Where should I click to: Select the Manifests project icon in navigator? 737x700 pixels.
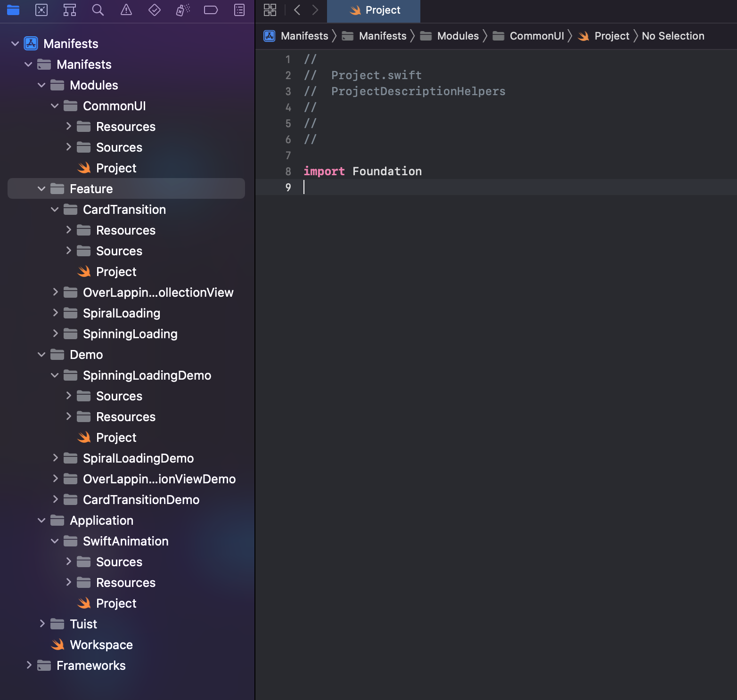[31, 44]
